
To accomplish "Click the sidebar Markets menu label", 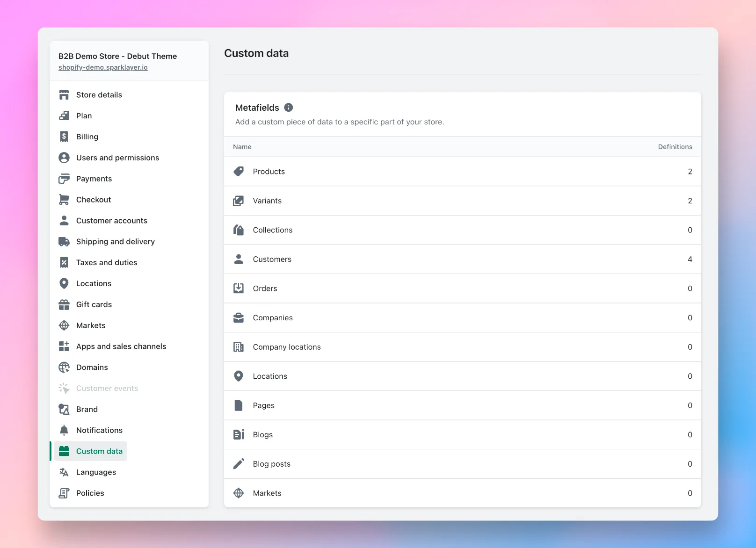I will (91, 325).
